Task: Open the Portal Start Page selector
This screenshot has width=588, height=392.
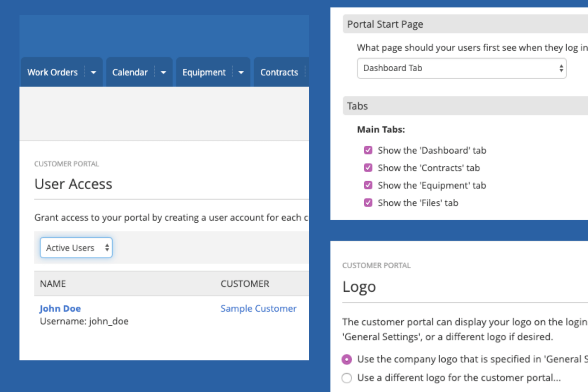Action: point(461,68)
